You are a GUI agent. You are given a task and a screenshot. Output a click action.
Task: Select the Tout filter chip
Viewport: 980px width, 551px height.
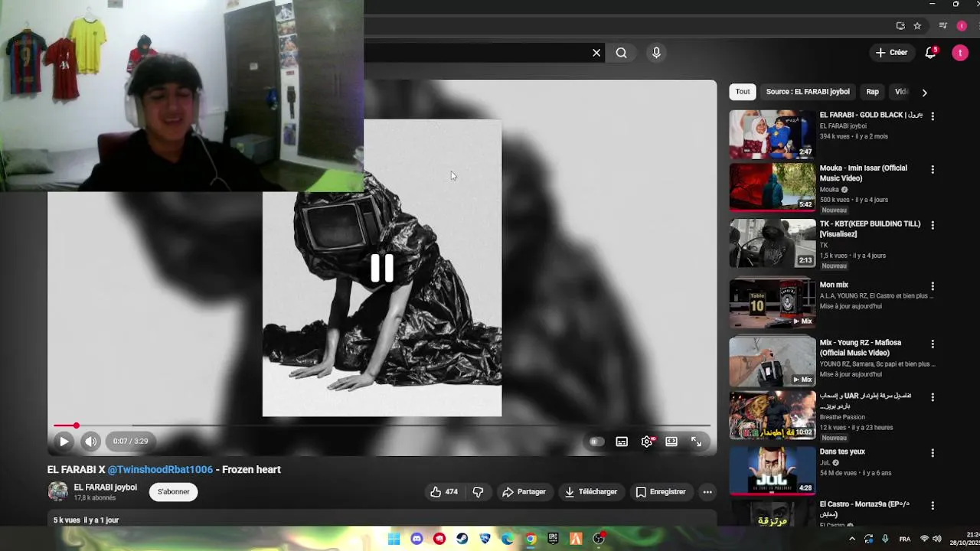click(x=743, y=92)
